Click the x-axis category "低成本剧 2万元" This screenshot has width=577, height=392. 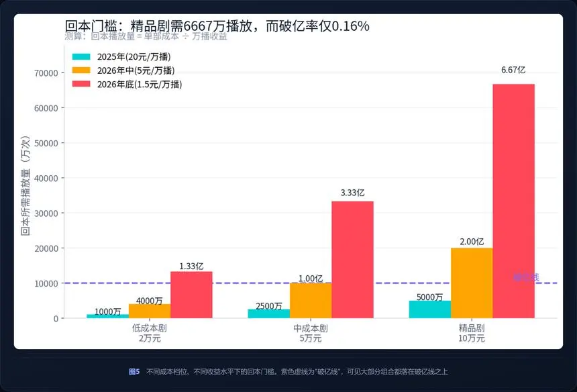[150, 333]
